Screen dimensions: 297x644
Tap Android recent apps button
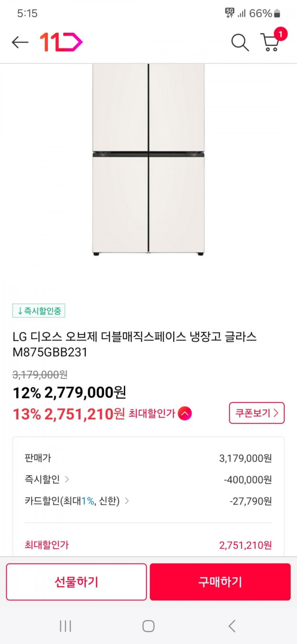tap(65, 626)
